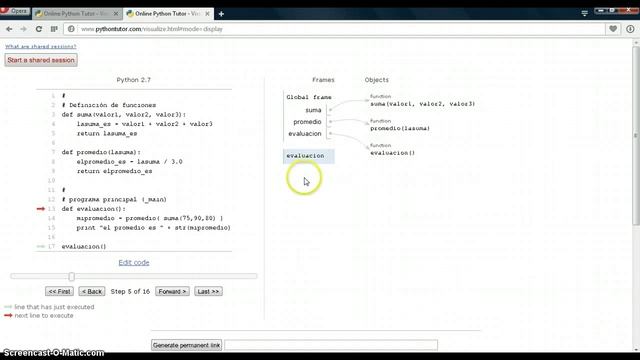Click line 'def promedio(lasuma):'
640x360 pixels.
tap(101, 152)
